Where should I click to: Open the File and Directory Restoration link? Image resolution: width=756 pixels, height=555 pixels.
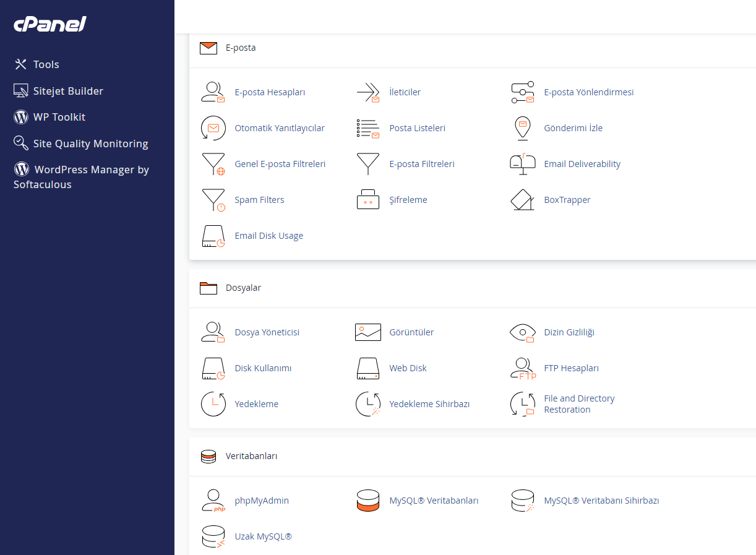(x=580, y=404)
